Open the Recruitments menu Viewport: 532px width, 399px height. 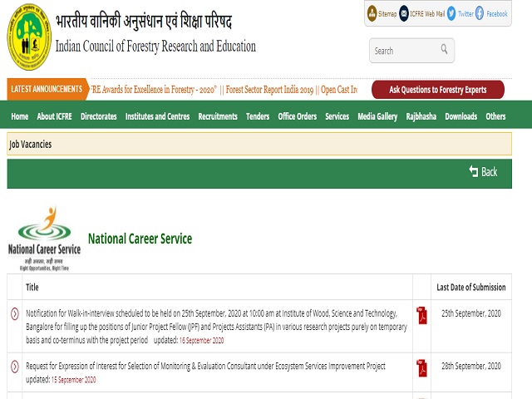218,116
